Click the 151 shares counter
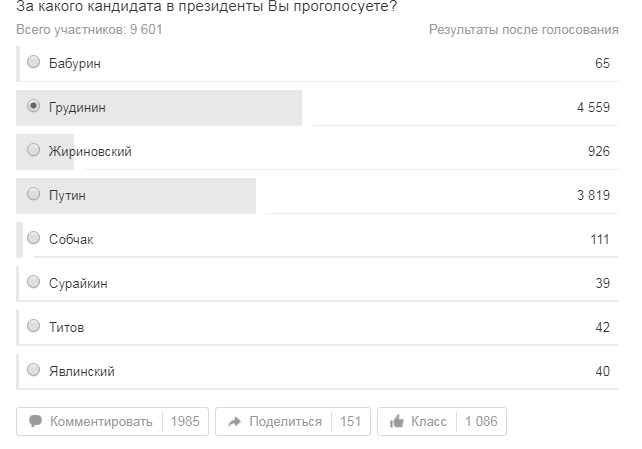 (350, 422)
